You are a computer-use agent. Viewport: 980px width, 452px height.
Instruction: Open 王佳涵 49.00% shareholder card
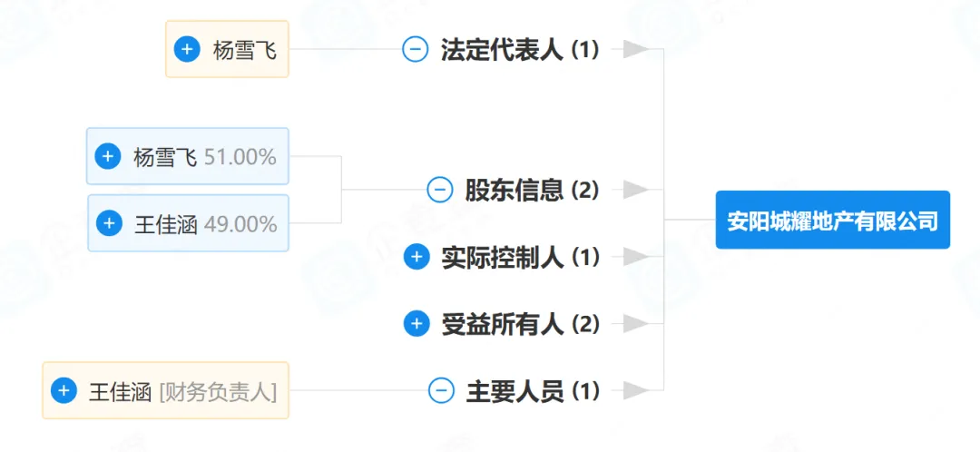(205, 223)
